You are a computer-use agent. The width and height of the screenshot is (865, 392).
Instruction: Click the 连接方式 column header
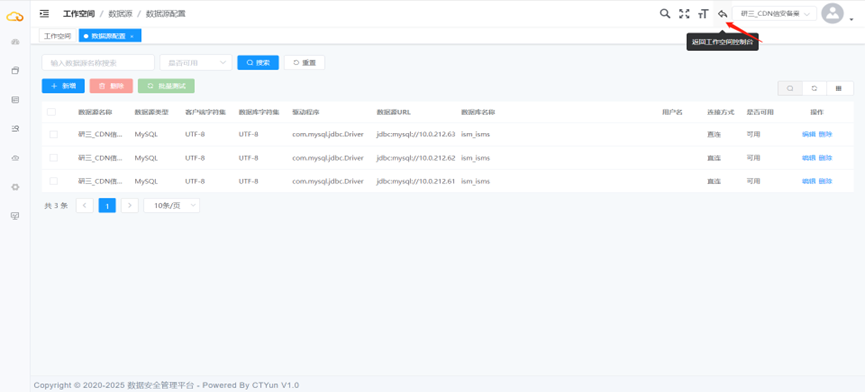720,112
